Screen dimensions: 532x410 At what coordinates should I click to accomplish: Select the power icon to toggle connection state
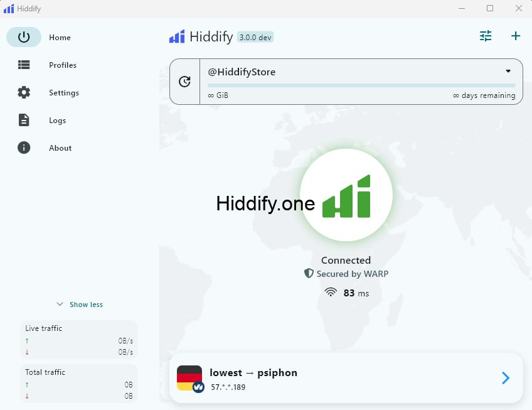pos(23,37)
